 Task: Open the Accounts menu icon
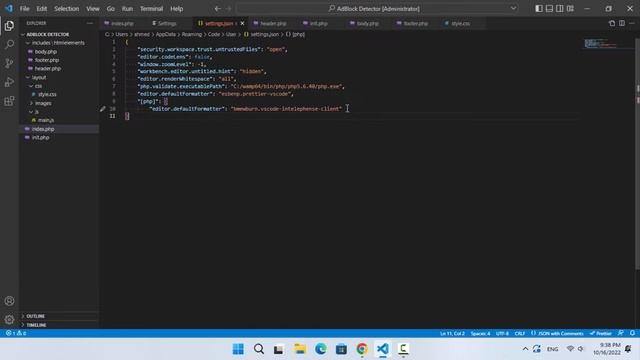pyautogui.click(x=9, y=301)
